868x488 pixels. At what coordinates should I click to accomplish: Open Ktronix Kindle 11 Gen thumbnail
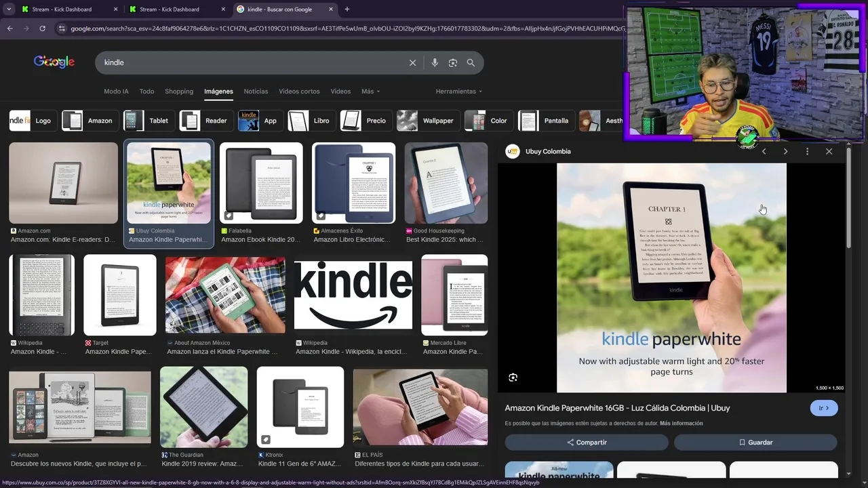(300, 407)
